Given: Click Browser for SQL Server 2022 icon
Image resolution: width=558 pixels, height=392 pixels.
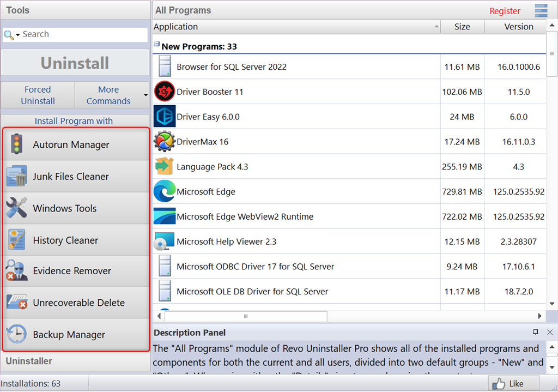Looking at the screenshot, I should pyautogui.click(x=165, y=66).
